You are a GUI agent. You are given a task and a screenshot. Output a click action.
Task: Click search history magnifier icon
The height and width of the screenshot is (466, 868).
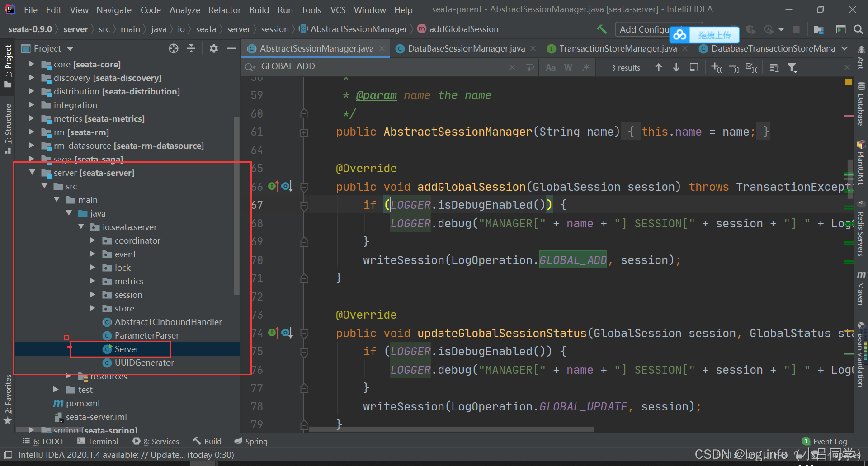coord(250,67)
